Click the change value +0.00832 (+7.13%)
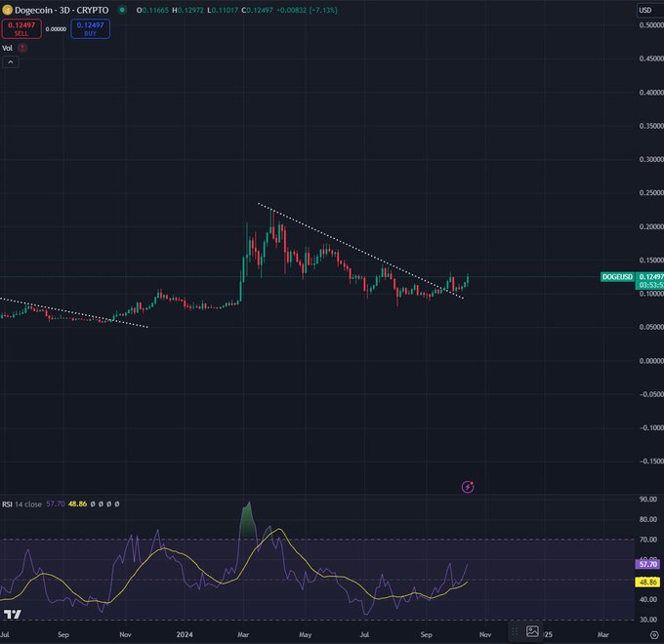This screenshot has height=644, width=664. coord(307,10)
